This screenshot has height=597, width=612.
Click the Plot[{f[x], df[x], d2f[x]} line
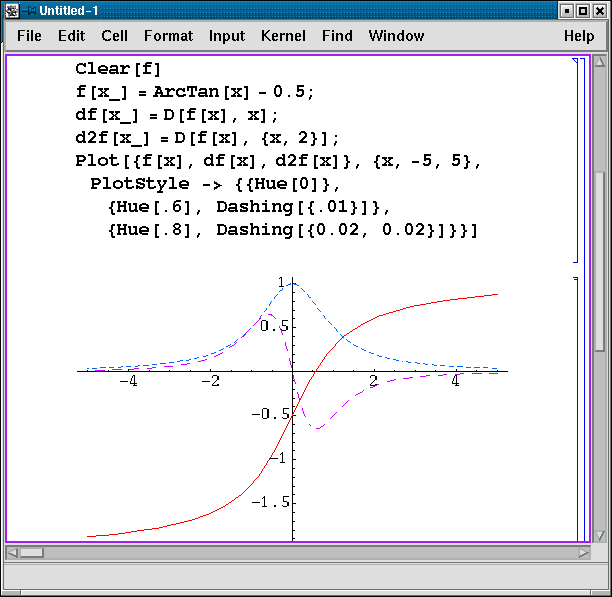pos(278,161)
